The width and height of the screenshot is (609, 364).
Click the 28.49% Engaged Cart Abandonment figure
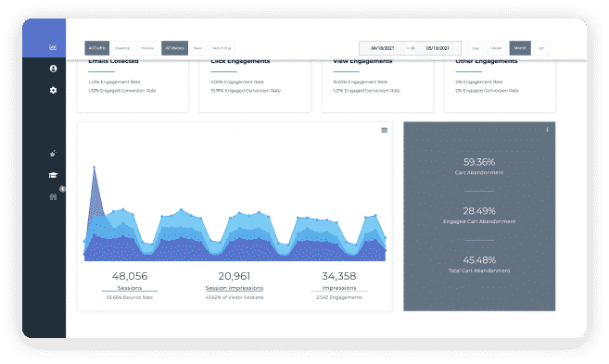(x=479, y=211)
